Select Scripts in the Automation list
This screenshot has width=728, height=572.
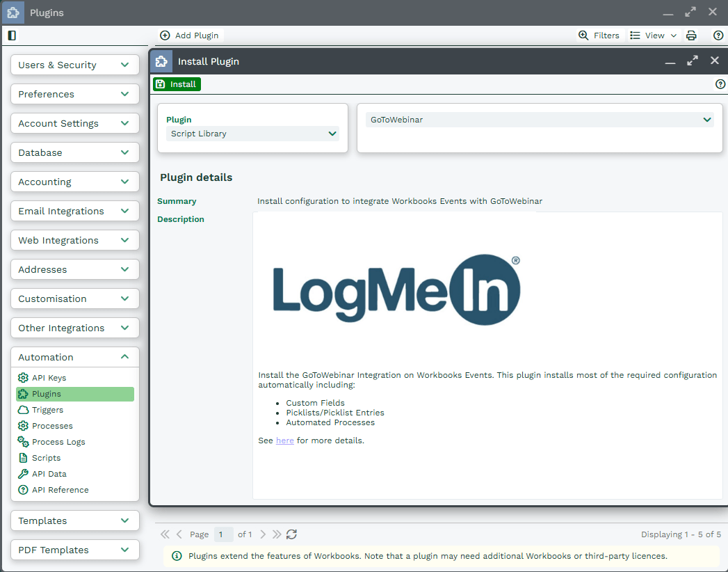(46, 458)
